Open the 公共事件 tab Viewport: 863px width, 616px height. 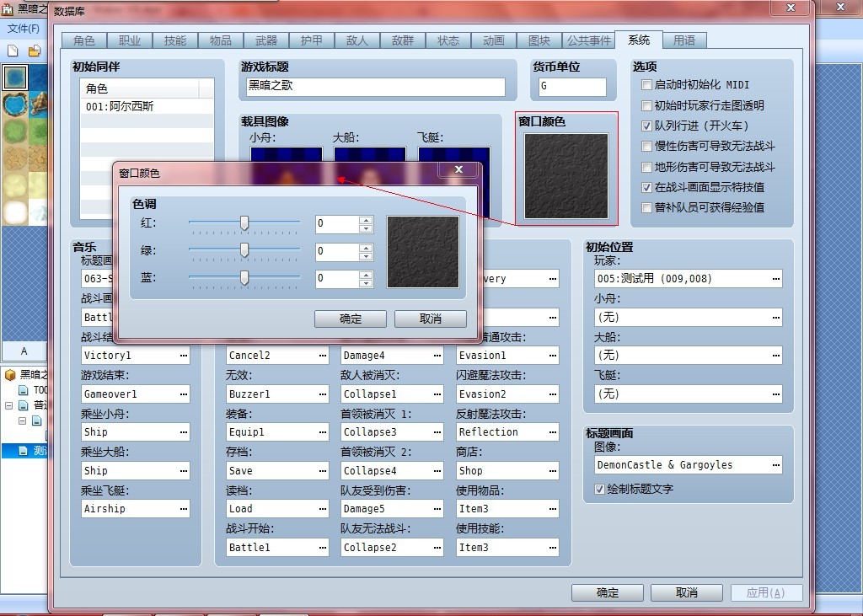click(x=589, y=40)
